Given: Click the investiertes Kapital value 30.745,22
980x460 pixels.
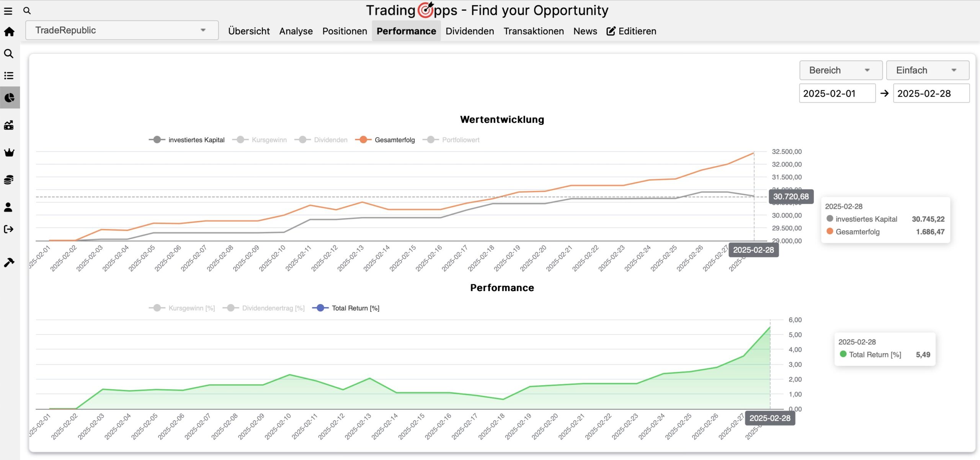Looking at the screenshot, I should coord(928,219).
